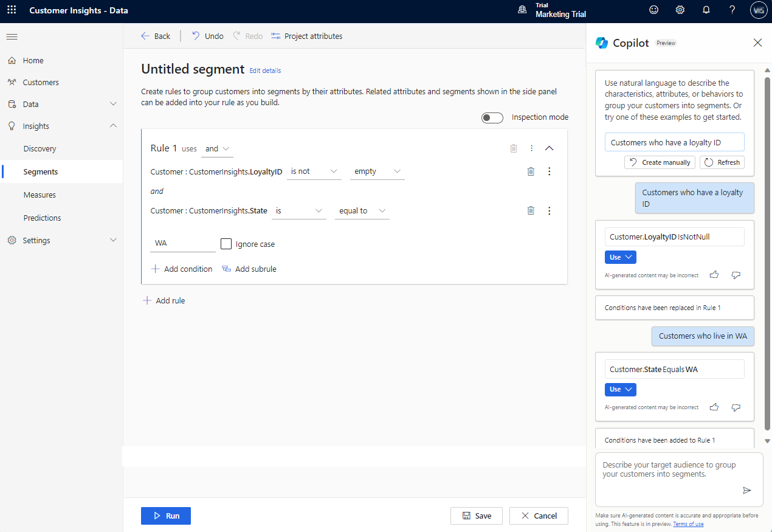Delete the LoyaltyID condition using trash icon
This screenshot has width=772, height=532.
[531, 171]
